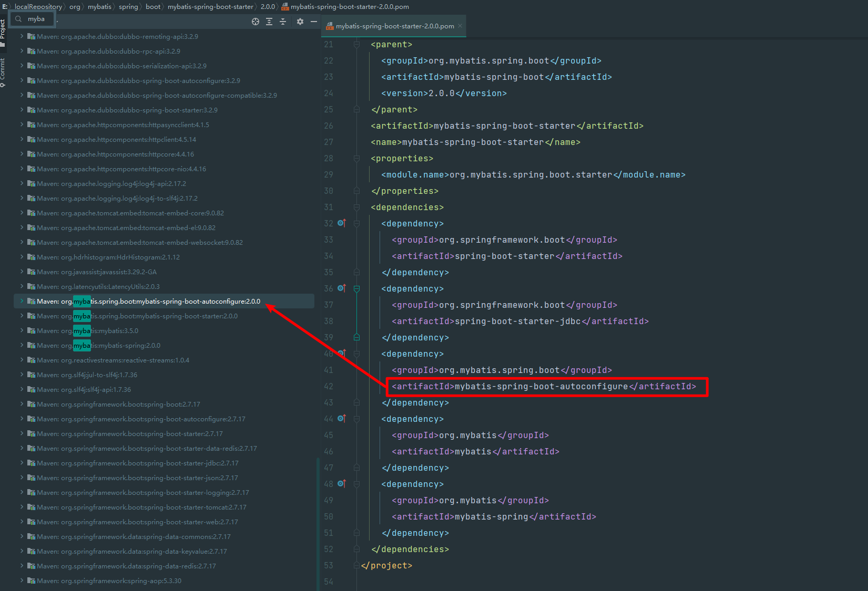
Task: Click the Expand All icon in project toolbar
Action: 269,22
